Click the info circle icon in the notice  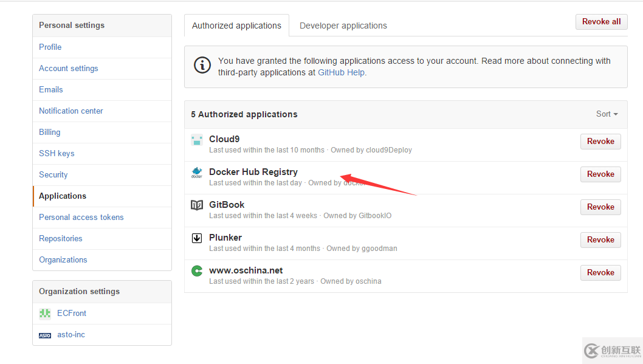tap(202, 65)
